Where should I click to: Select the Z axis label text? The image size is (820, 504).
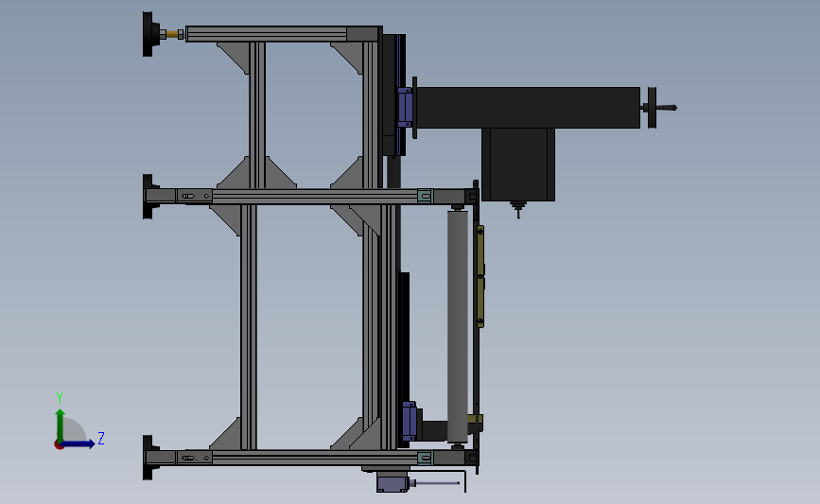point(101,438)
